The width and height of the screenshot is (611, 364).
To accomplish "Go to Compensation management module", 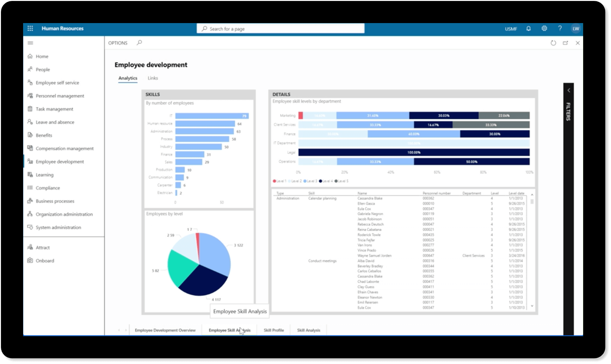I will click(65, 149).
